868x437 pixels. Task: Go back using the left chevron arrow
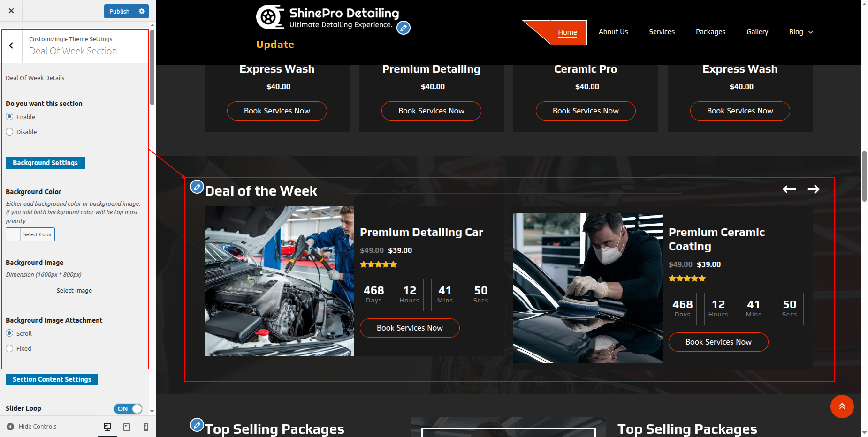tap(11, 45)
